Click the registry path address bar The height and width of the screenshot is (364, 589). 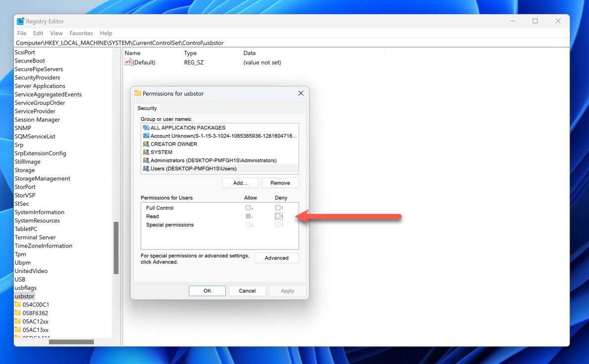point(291,43)
